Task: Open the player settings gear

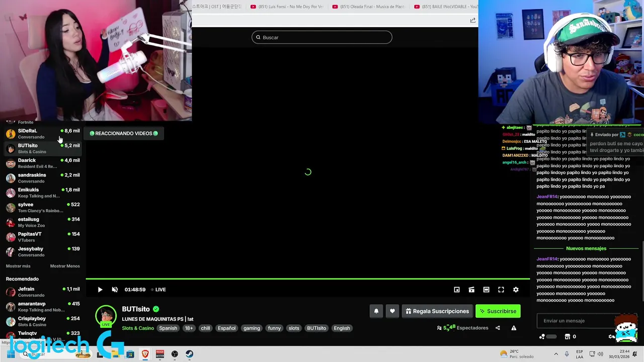Action: [516, 290]
